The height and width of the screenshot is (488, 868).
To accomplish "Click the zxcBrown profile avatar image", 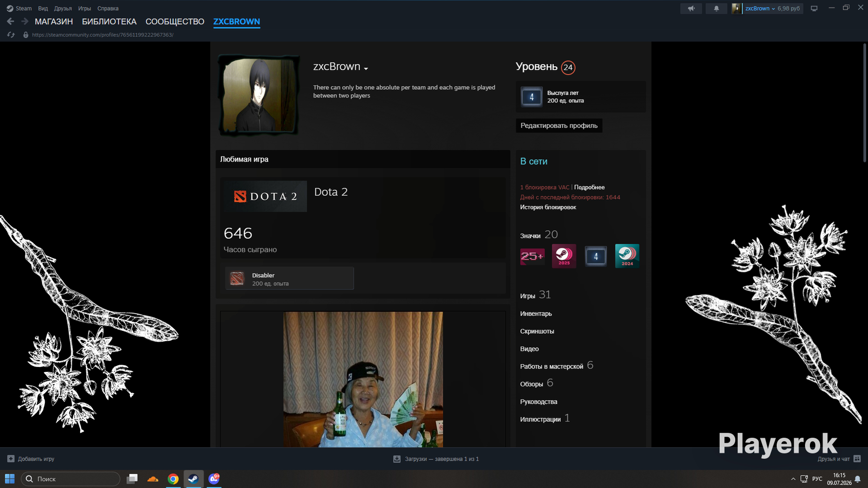I will point(259,95).
